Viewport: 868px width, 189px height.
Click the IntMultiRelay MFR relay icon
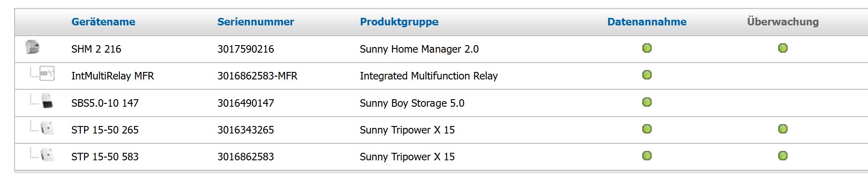tap(47, 73)
